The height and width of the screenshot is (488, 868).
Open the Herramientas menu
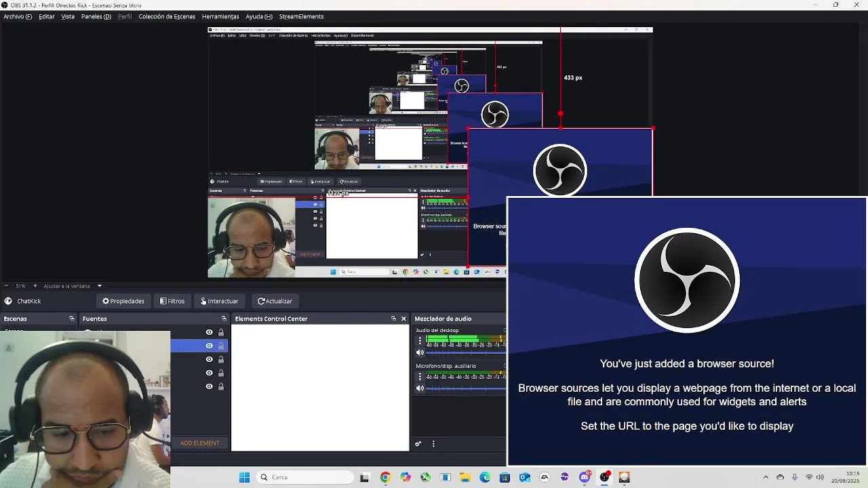tap(220, 16)
